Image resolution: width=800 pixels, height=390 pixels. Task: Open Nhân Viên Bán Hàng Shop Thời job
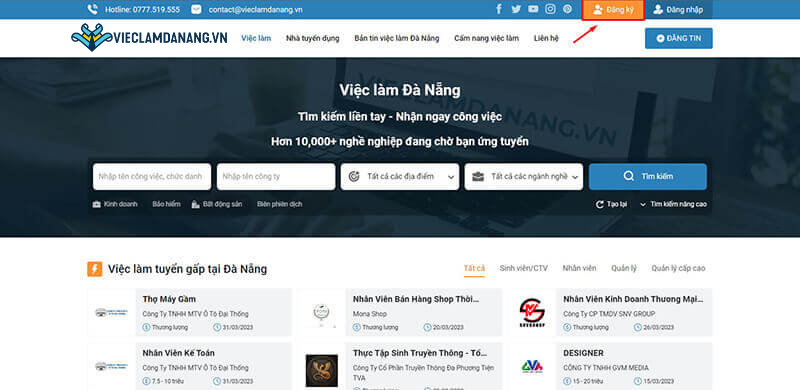pyautogui.click(x=416, y=299)
